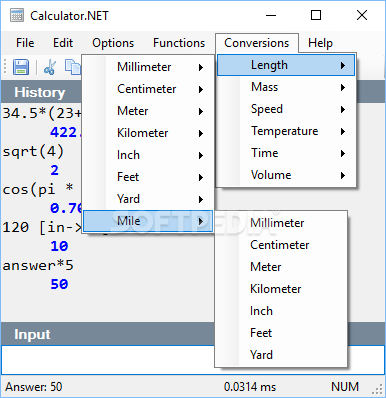The height and width of the screenshot is (398, 386).
Task: Open the Help menu
Action: [320, 43]
